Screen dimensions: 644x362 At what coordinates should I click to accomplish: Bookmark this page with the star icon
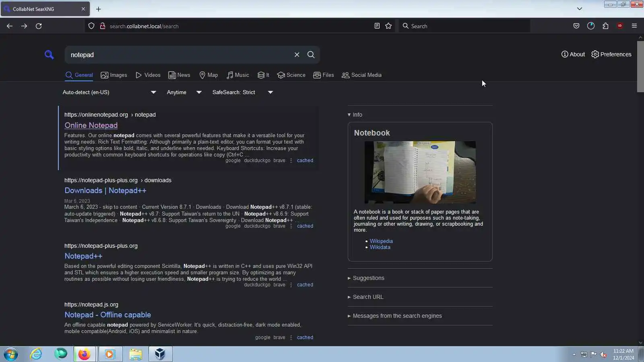[388, 26]
